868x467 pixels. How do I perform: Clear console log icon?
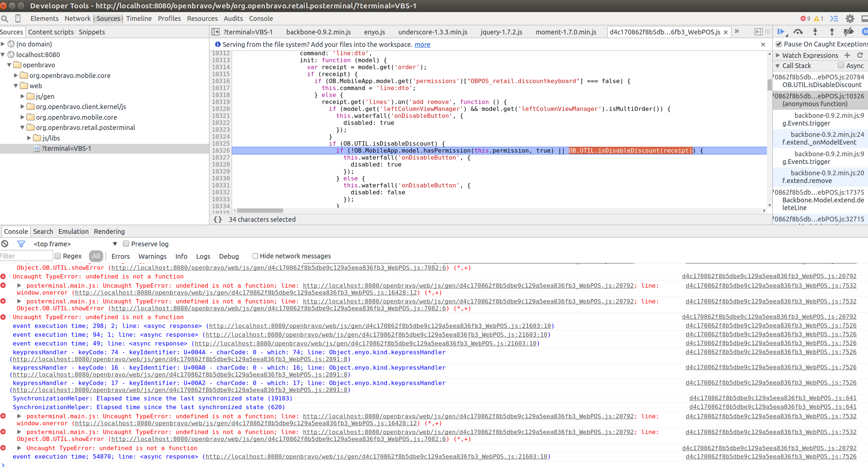5,244
